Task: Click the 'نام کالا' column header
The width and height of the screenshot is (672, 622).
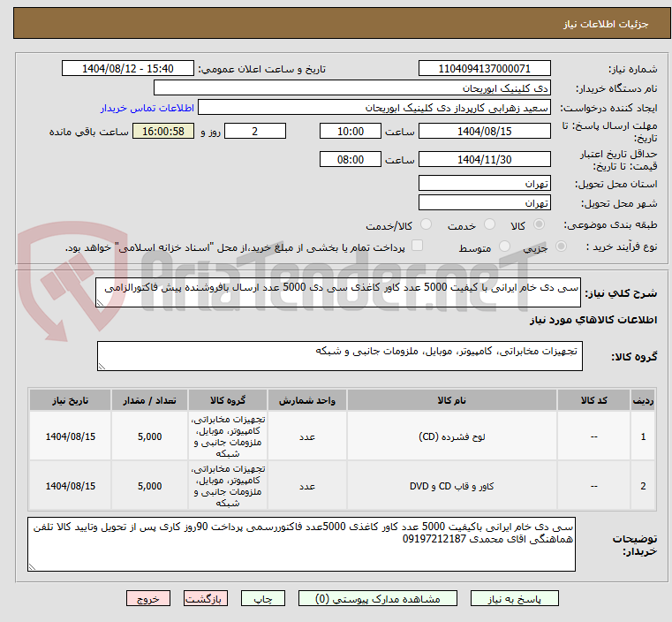Action: click(457, 400)
